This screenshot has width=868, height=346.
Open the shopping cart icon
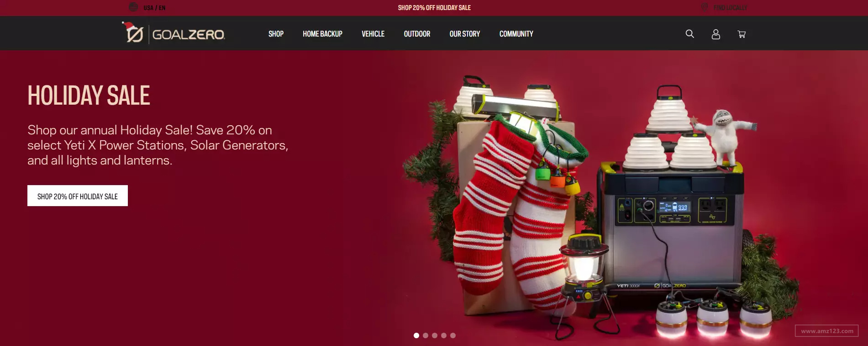pos(742,34)
